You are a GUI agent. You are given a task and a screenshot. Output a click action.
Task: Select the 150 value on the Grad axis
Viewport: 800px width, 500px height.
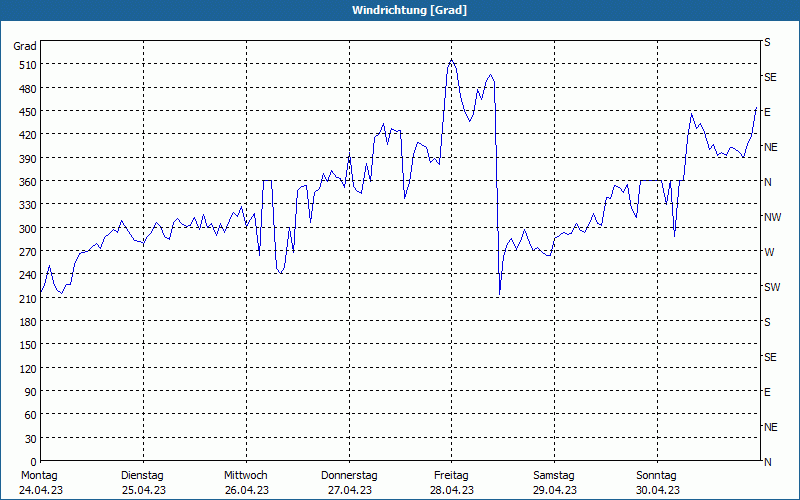pyautogui.click(x=29, y=345)
